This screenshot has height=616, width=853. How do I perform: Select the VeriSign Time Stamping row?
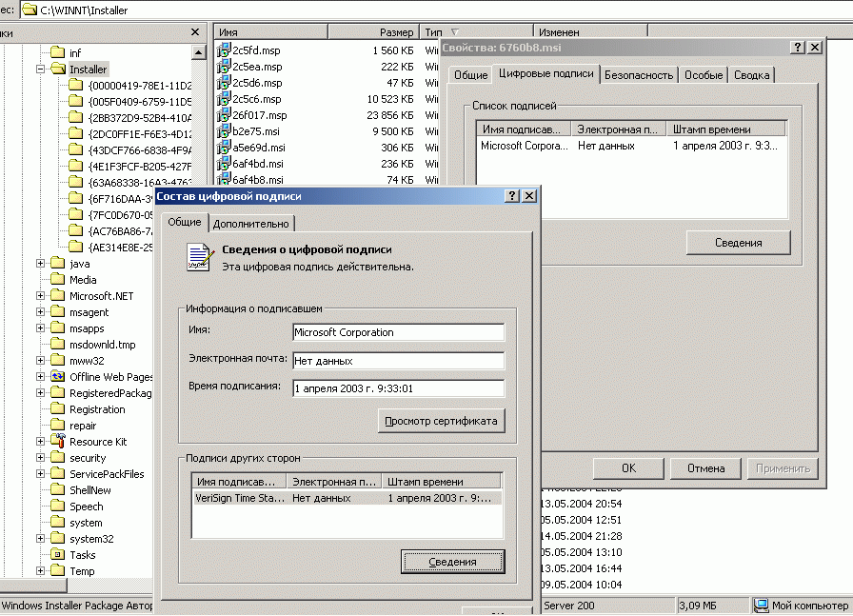[347, 498]
